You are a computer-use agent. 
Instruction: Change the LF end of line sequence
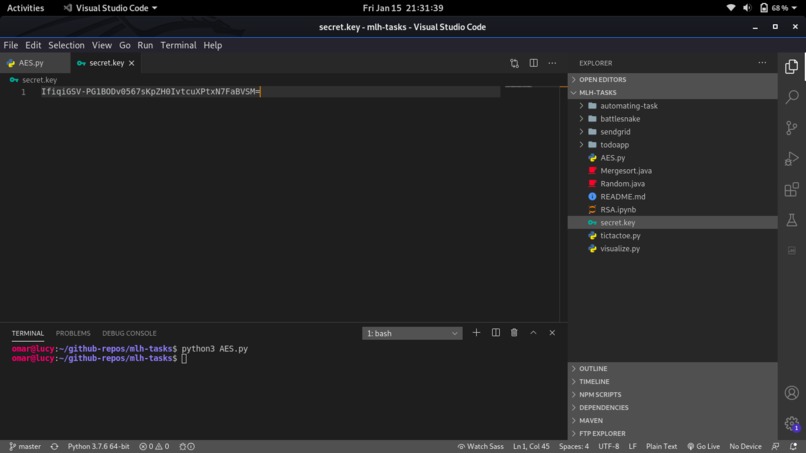(x=632, y=446)
